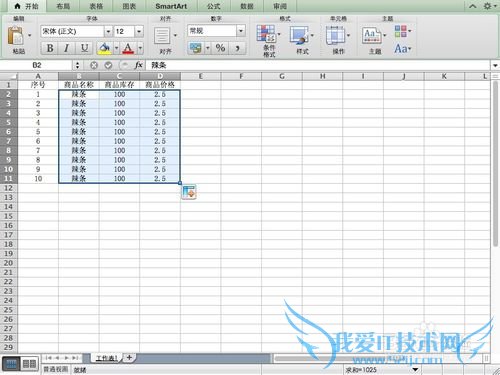Open theme colors grid icon
Viewport: 500px width, 375px height.
[401, 31]
